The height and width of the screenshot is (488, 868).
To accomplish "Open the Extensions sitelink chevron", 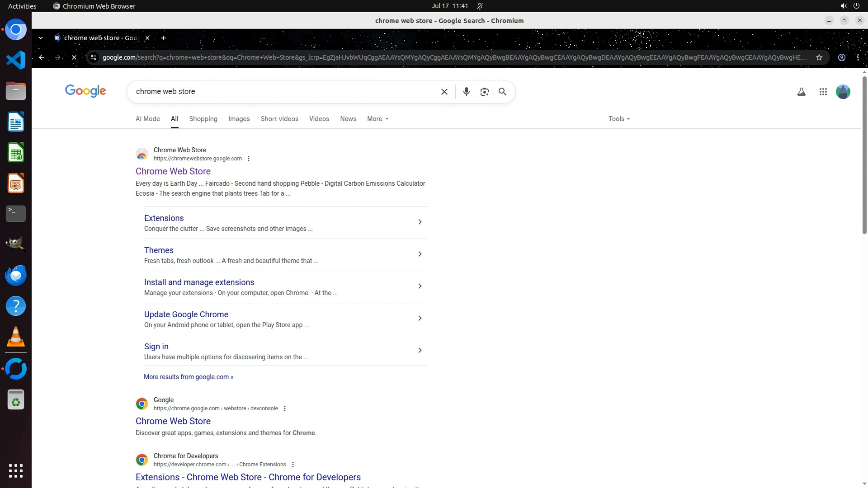I will [x=420, y=222].
